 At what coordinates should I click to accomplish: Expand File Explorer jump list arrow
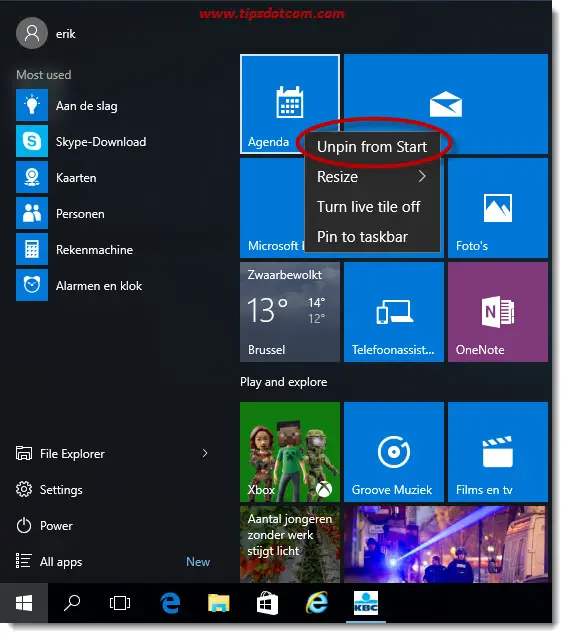pos(205,453)
